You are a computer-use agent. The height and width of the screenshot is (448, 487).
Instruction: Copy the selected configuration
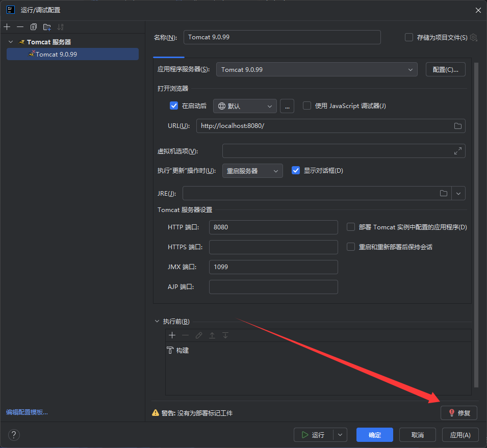[x=34, y=27]
